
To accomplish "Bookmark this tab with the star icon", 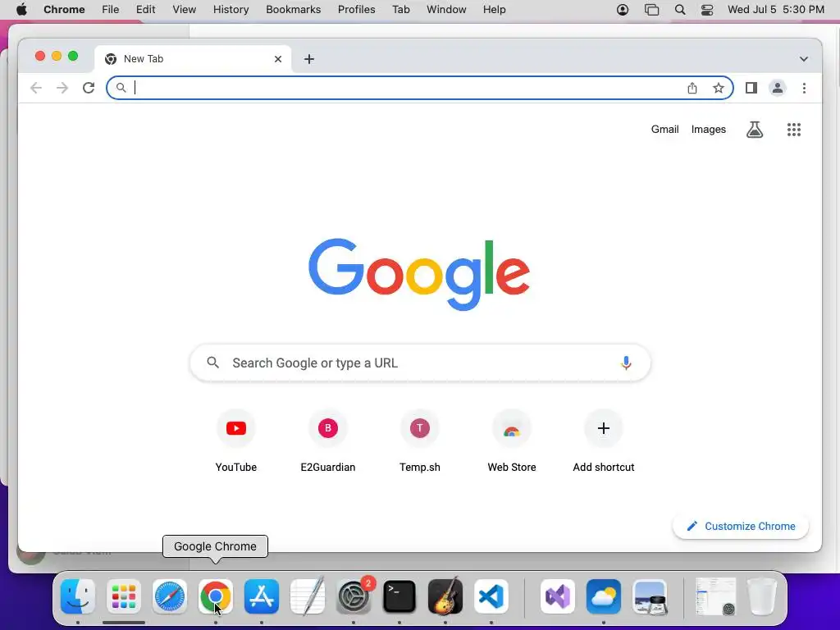I will pos(719,88).
